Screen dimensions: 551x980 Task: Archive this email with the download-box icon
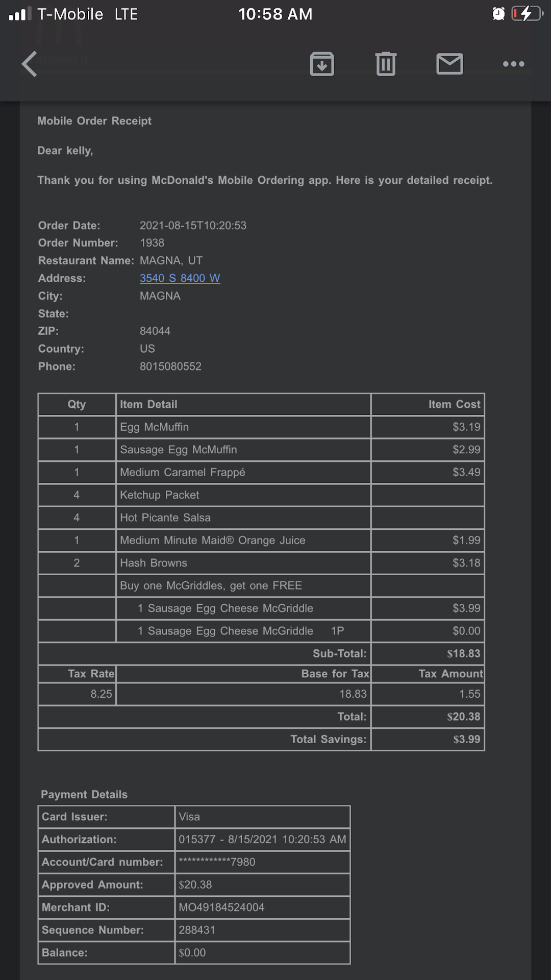(322, 64)
